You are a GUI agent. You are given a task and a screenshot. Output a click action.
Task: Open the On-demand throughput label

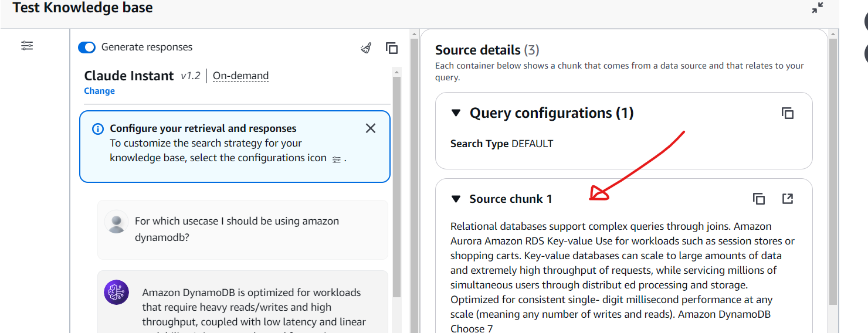point(240,76)
